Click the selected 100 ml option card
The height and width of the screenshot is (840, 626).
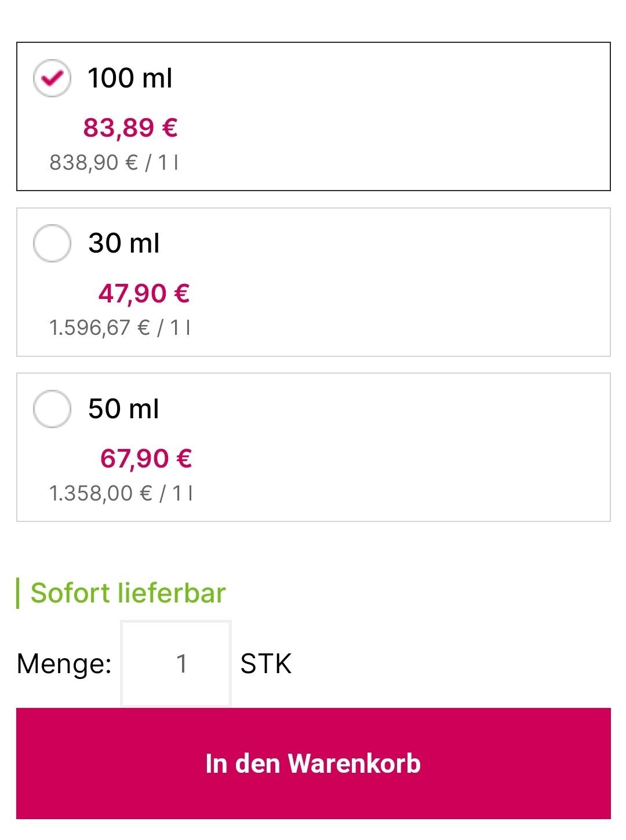314,116
